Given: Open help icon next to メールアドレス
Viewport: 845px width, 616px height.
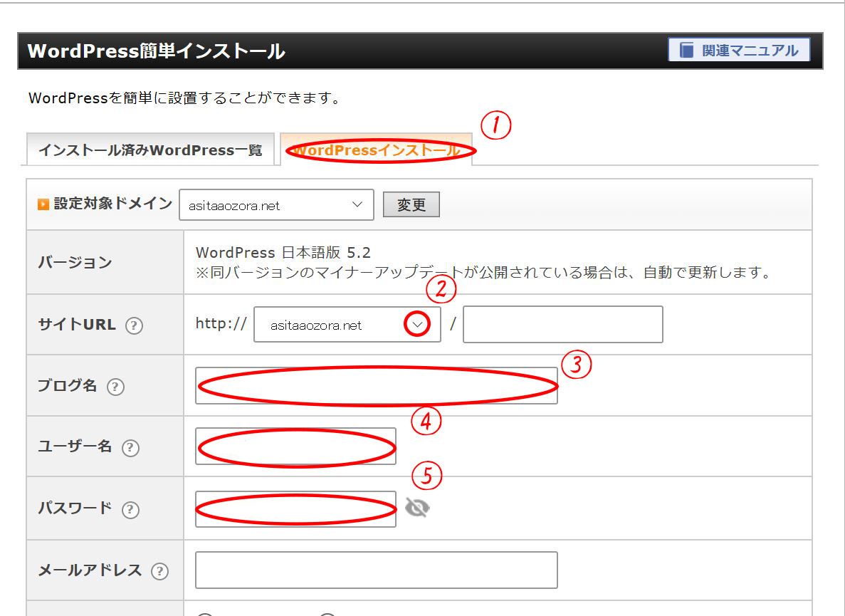Looking at the screenshot, I should (159, 571).
